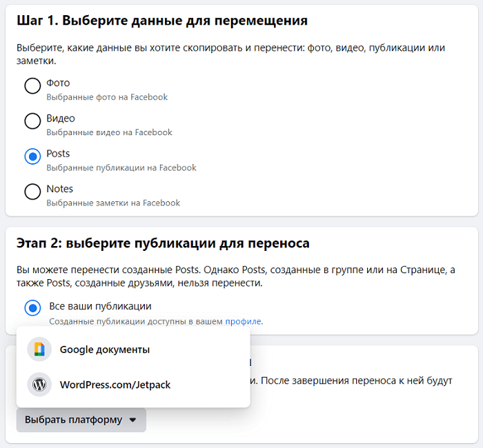Click the Этап 2 section heading
Screen dimensions: 483x448
pos(163,243)
